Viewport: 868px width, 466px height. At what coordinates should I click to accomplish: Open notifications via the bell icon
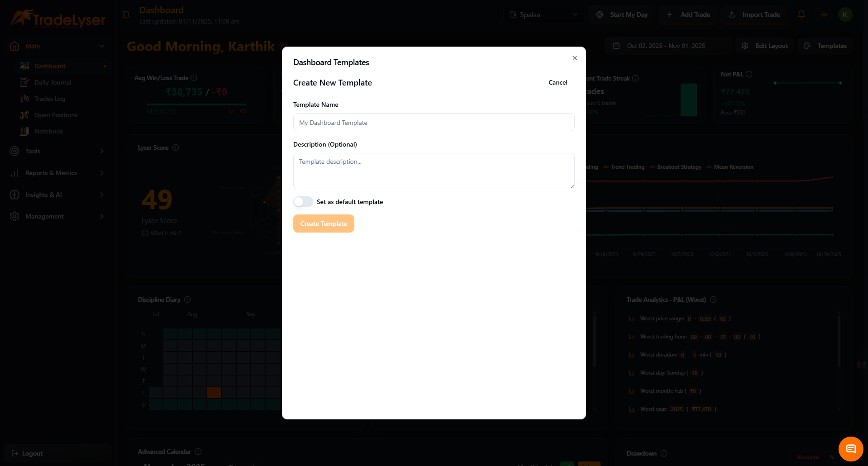pos(801,14)
